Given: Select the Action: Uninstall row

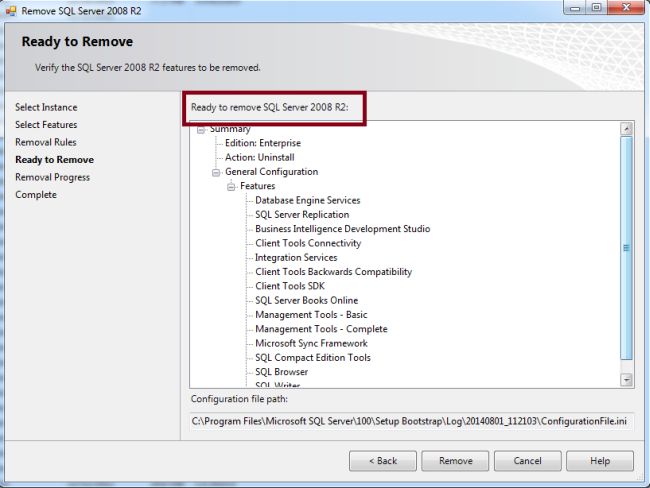Looking at the screenshot, I should [x=260, y=158].
